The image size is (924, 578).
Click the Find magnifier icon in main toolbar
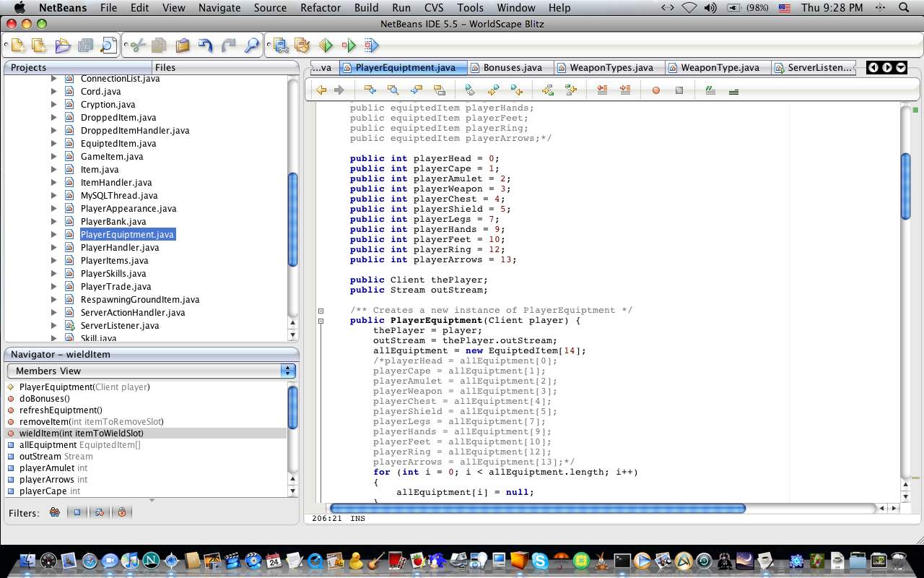(251, 46)
